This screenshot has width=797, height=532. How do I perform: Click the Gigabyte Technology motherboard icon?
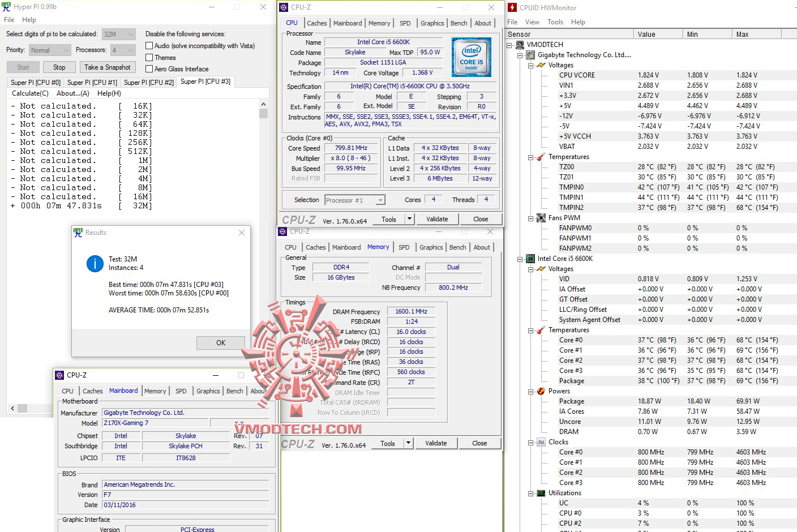(x=530, y=55)
